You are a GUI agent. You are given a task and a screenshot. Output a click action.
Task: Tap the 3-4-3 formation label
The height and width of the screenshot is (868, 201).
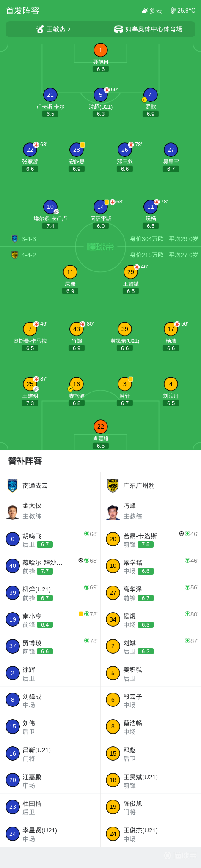(29, 239)
